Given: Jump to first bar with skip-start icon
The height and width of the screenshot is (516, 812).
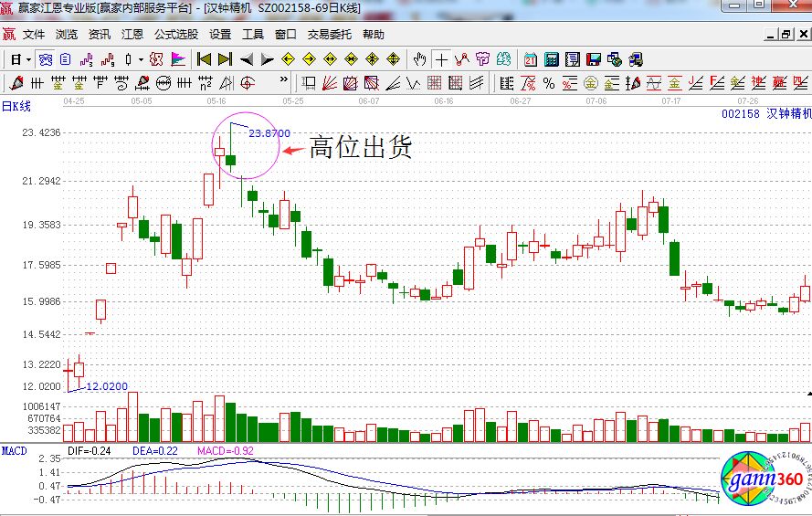Looking at the screenshot, I should click(x=204, y=59).
